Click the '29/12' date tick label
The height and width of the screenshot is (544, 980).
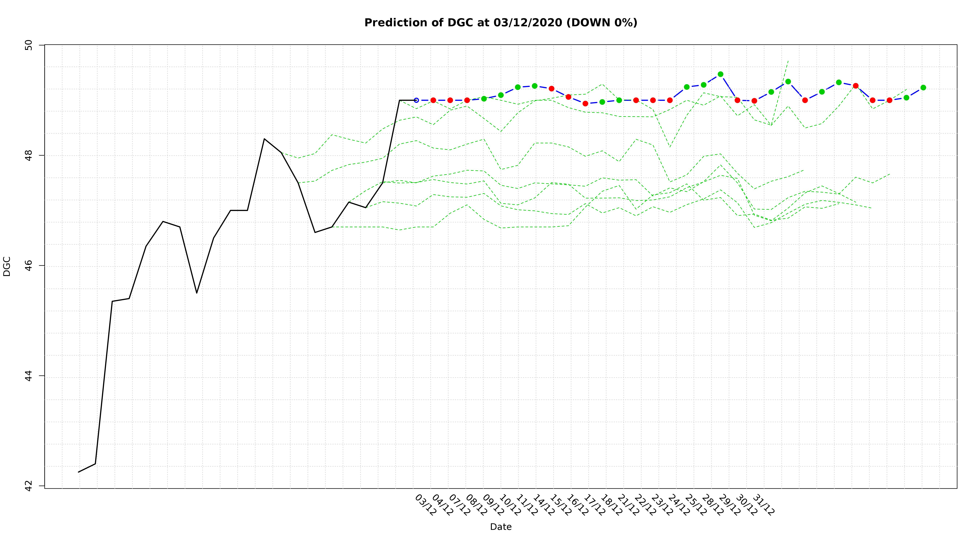(x=730, y=505)
